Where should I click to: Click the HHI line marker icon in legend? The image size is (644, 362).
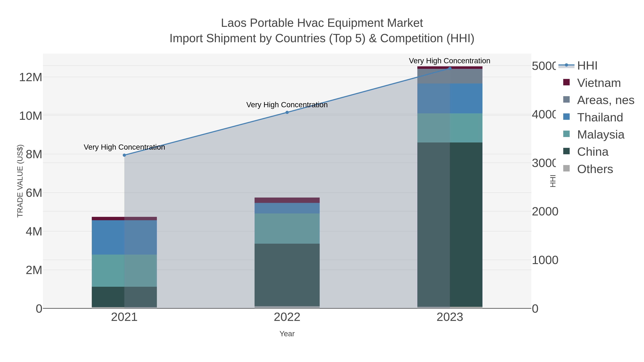pyautogui.click(x=567, y=65)
